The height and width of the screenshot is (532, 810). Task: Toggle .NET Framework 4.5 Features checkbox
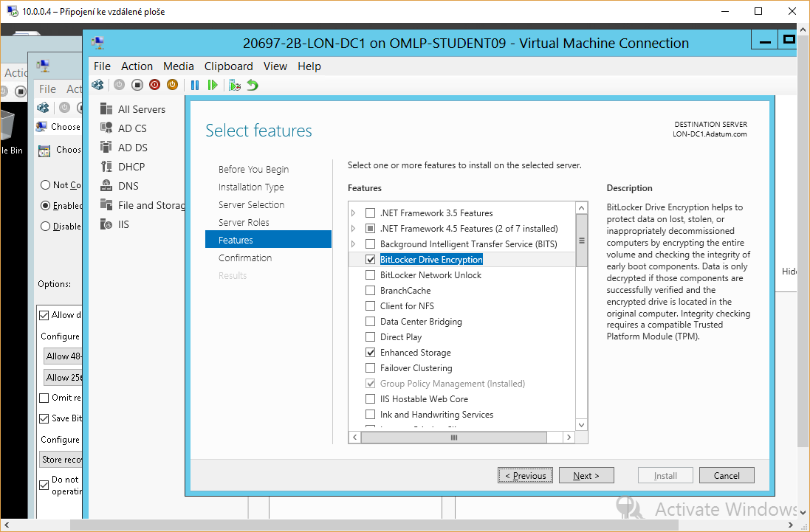pos(371,228)
